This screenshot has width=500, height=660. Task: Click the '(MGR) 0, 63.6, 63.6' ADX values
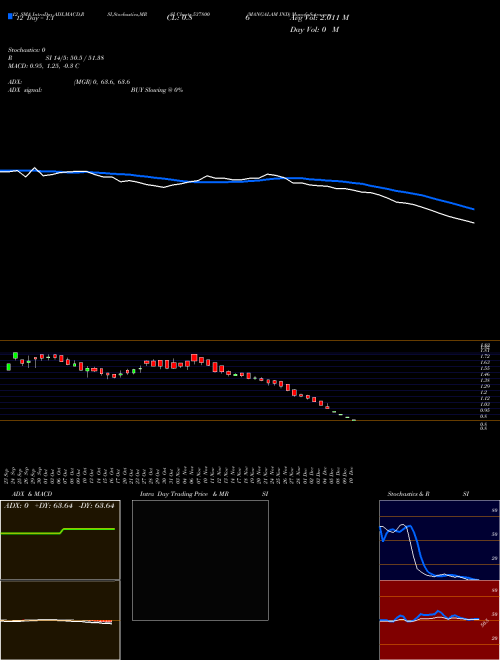click(101, 82)
